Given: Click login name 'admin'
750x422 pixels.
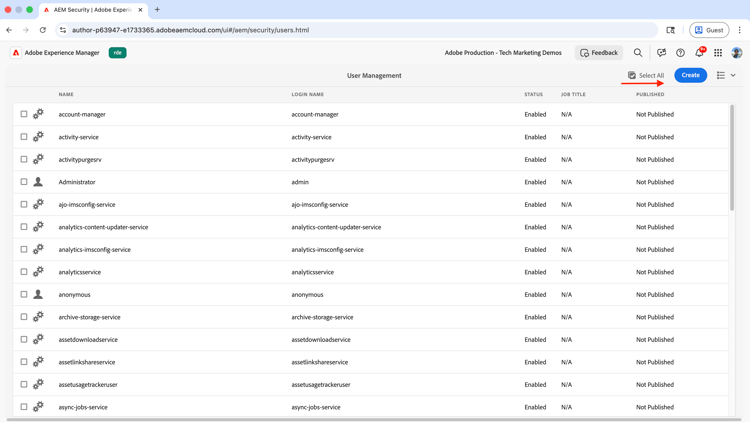Looking at the screenshot, I should click(300, 182).
